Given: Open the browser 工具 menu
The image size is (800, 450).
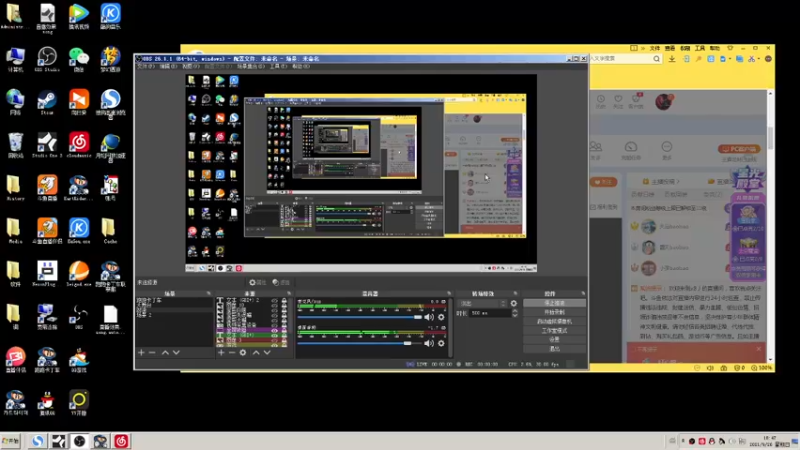Looking at the screenshot, I should (700, 48).
